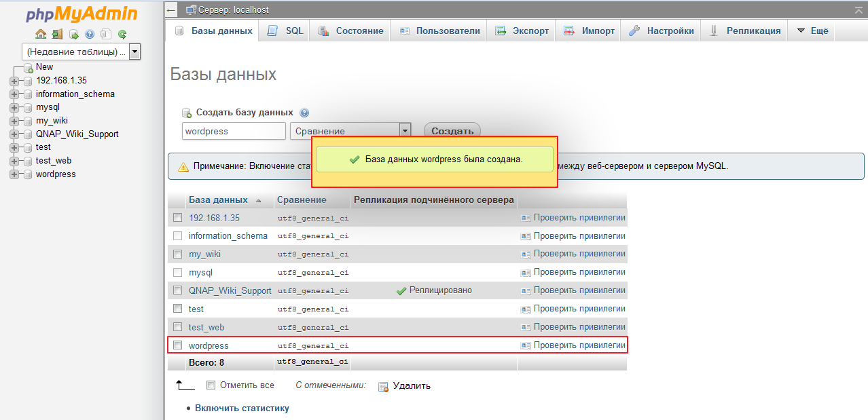Open help icon beside Создать базу данных
This screenshot has width=868, height=420.
[x=304, y=113]
